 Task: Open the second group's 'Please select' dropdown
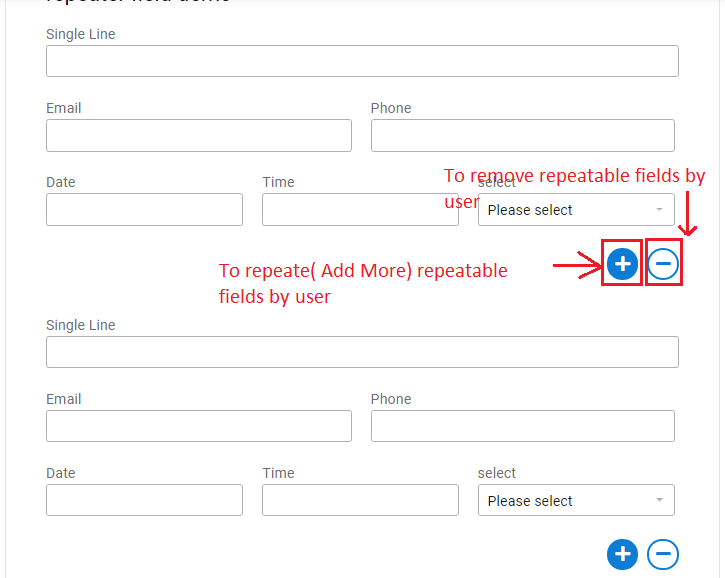click(x=575, y=501)
